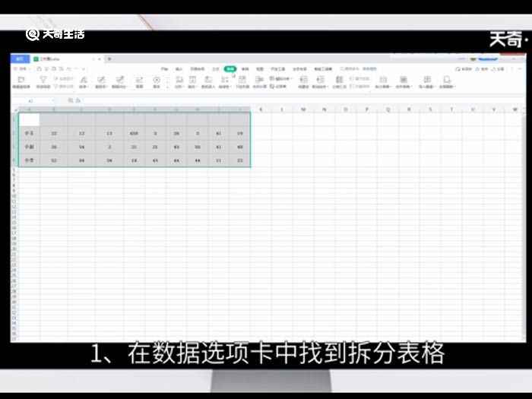Switch to the Insert ribbon tab
Screen dimensions: 532x399
coord(179,68)
